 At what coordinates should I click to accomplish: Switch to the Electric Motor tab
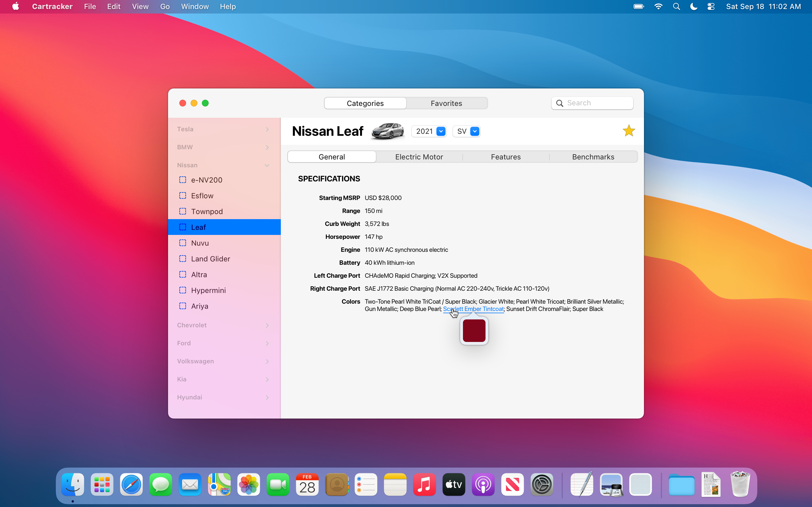coord(419,157)
